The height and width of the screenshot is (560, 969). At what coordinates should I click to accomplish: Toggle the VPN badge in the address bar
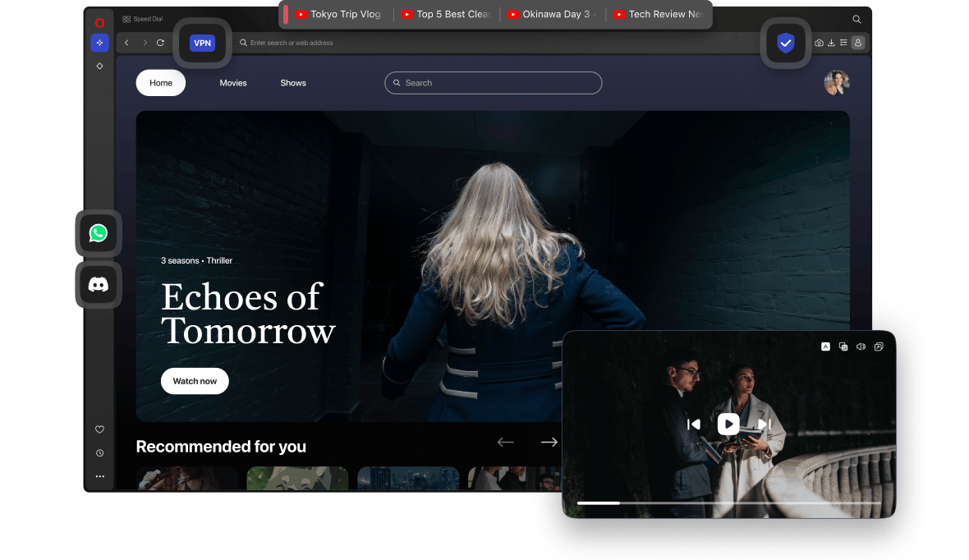tap(202, 43)
